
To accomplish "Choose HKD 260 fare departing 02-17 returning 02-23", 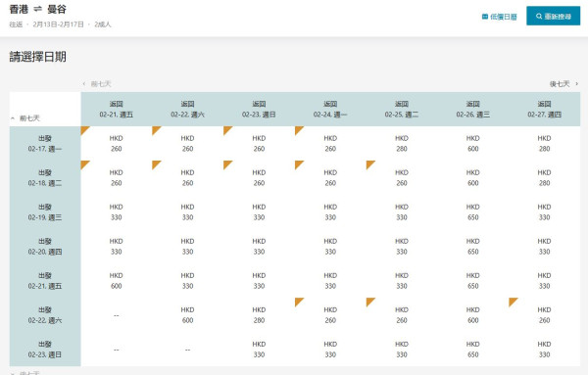I will [259, 144].
